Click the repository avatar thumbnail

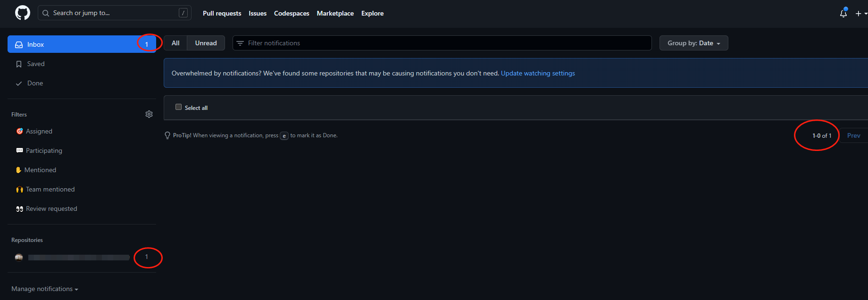pos(19,257)
